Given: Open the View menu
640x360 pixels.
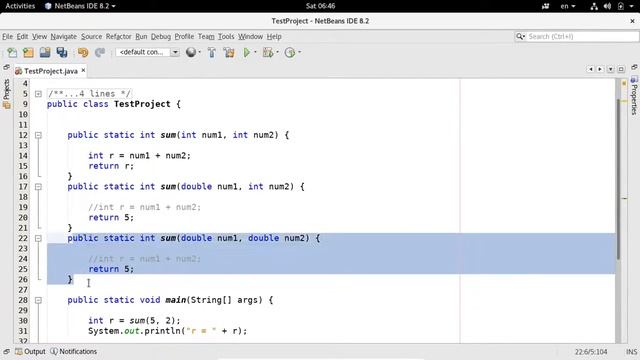Looking at the screenshot, I should point(40,36).
